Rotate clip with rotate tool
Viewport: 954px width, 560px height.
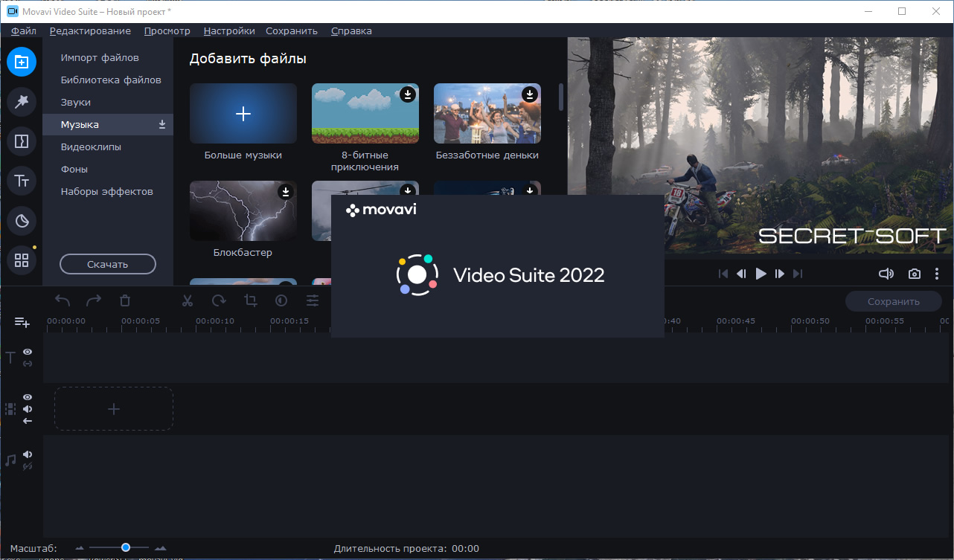click(x=219, y=300)
